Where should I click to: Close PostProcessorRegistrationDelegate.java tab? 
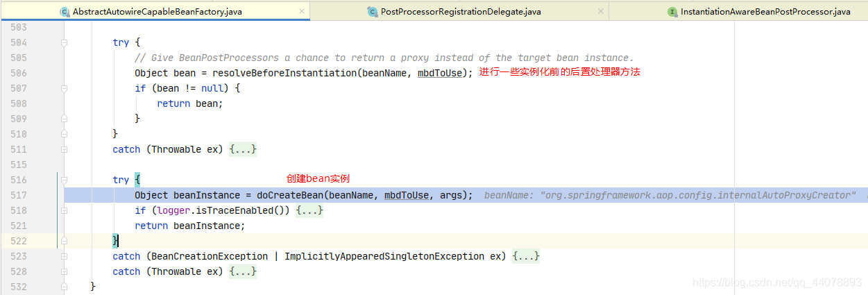pos(600,12)
